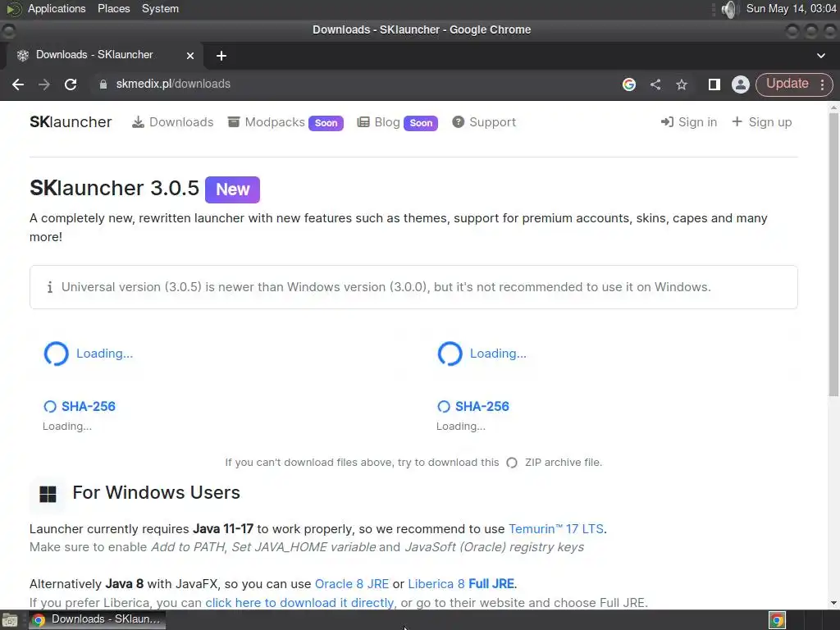Toggle Chrome side panel

[714, 84]
